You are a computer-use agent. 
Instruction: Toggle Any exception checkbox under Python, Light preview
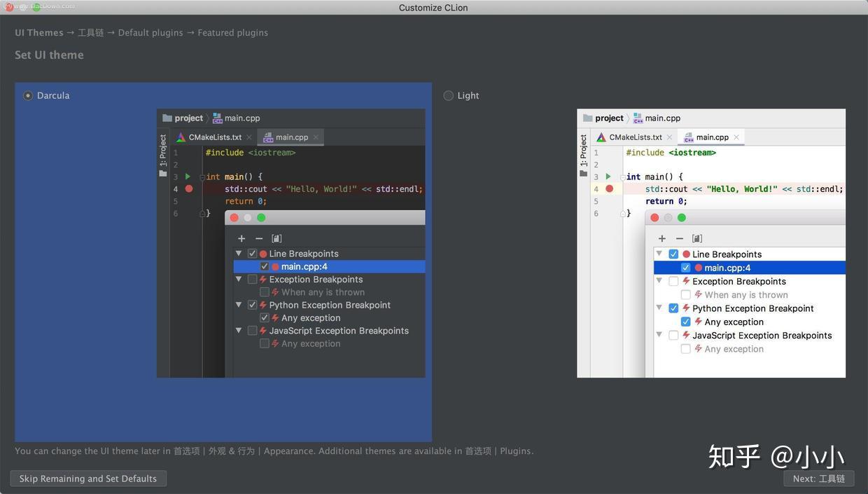[686, 322]
